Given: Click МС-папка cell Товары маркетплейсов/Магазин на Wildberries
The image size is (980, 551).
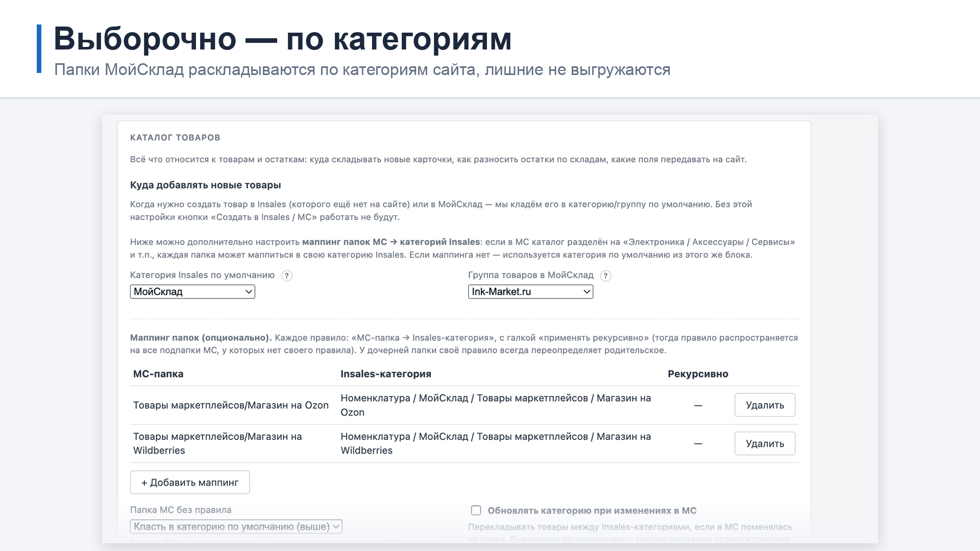Looking at the screenshot, I should tap(217, 443).
